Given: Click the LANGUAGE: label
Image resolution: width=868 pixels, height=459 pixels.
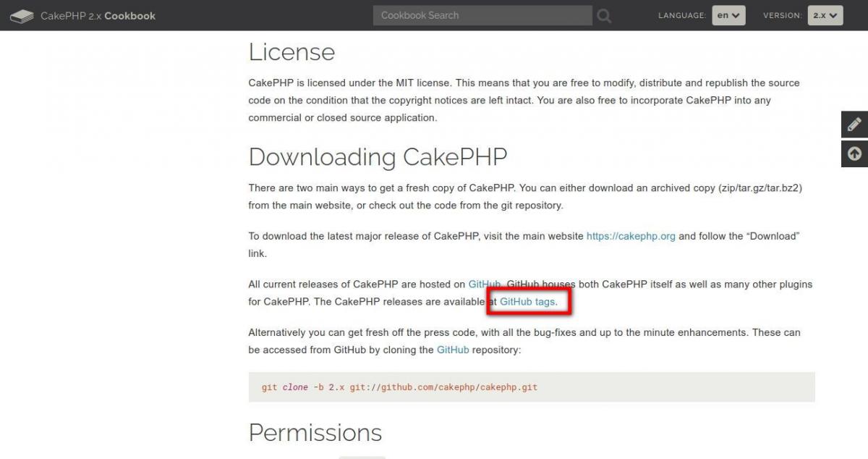Looking at the screenshot, I should [681, 15].
